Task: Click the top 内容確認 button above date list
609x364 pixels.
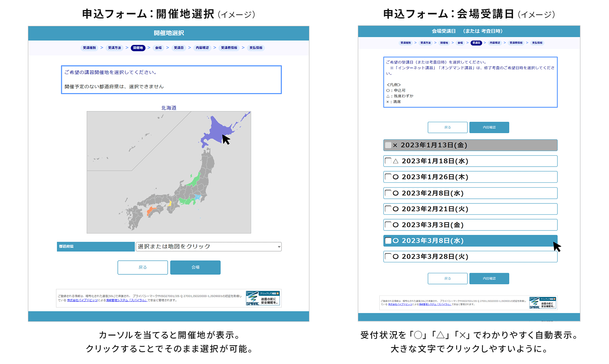Action: pos(489,127)
